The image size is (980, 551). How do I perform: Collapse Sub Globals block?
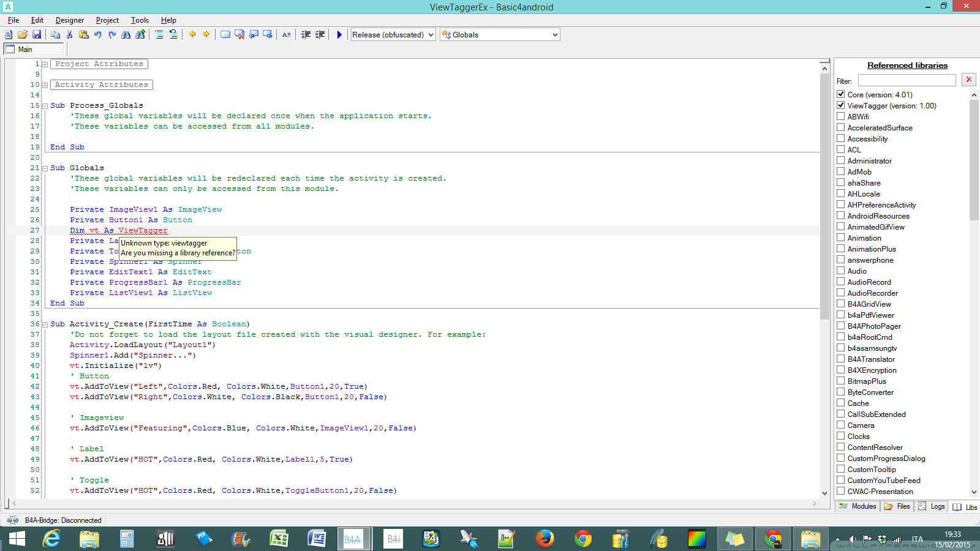point(45,168)
